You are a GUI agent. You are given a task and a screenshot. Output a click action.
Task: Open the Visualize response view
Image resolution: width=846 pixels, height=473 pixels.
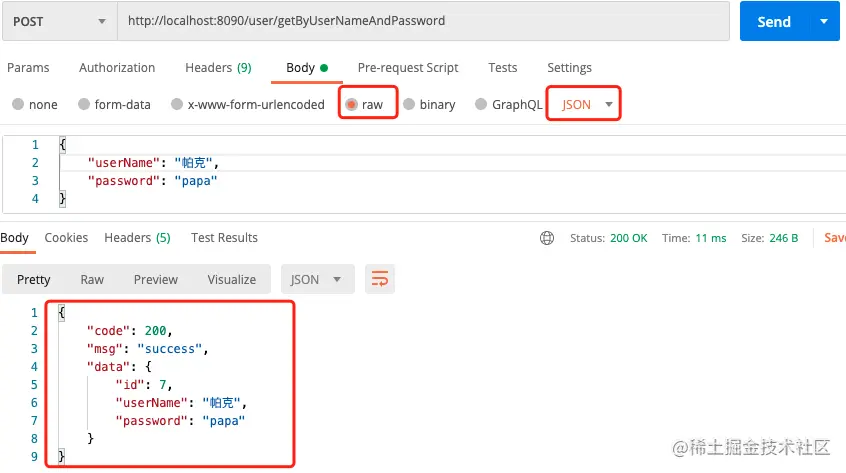(x=231, y=279)
